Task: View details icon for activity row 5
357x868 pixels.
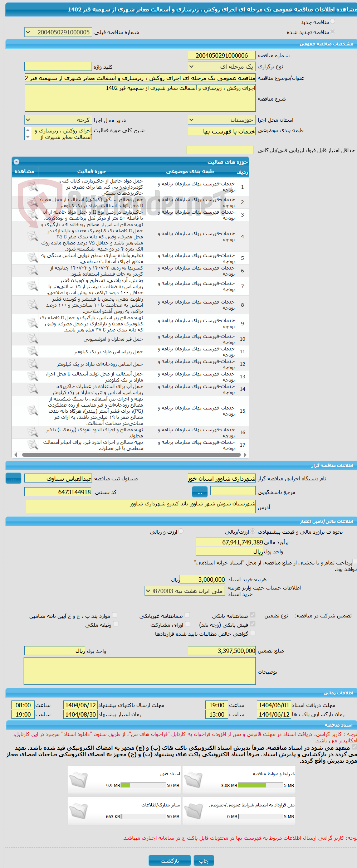Action: pyautogui.click(x=33, y=258)
